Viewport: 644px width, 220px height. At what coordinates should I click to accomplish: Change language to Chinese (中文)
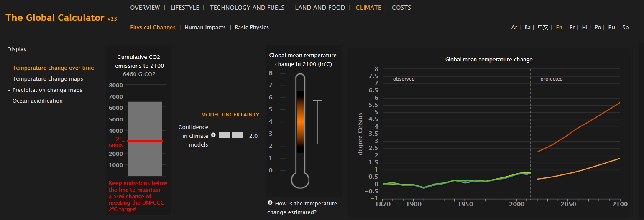543,28
